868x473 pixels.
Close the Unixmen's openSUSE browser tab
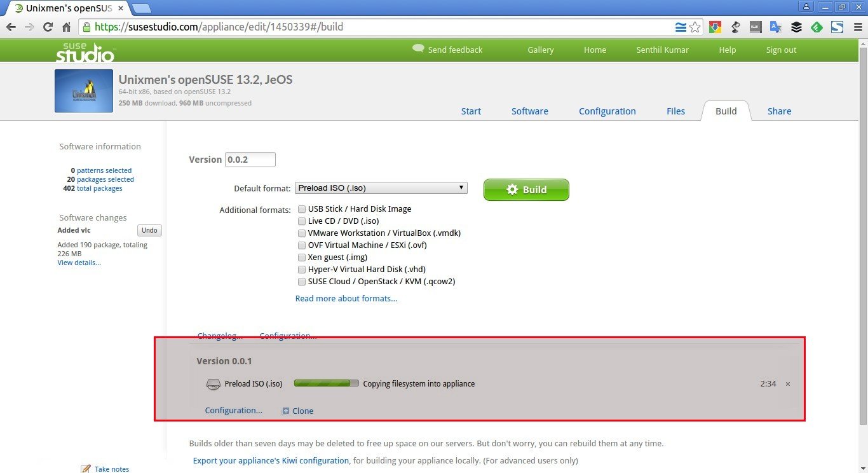[121, 9]
